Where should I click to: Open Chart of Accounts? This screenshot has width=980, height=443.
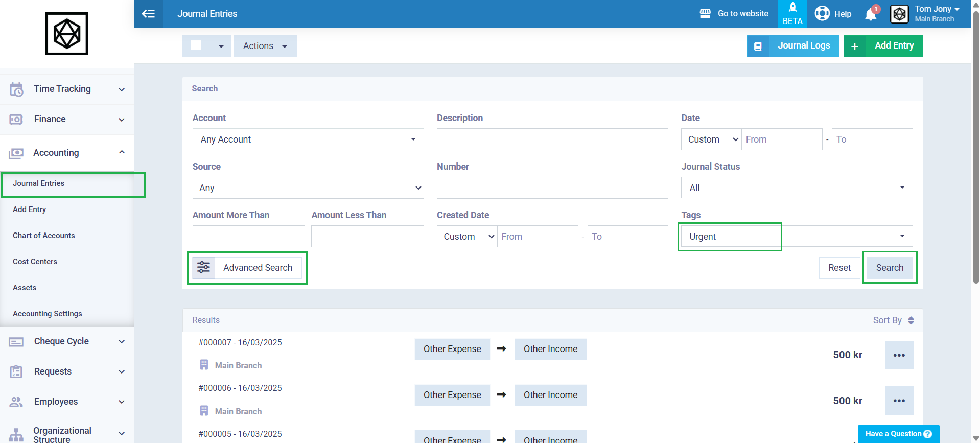point(67,236)
